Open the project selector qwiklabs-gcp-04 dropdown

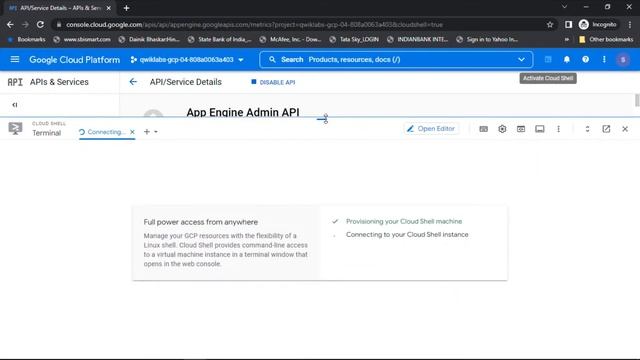click(187, 60)
